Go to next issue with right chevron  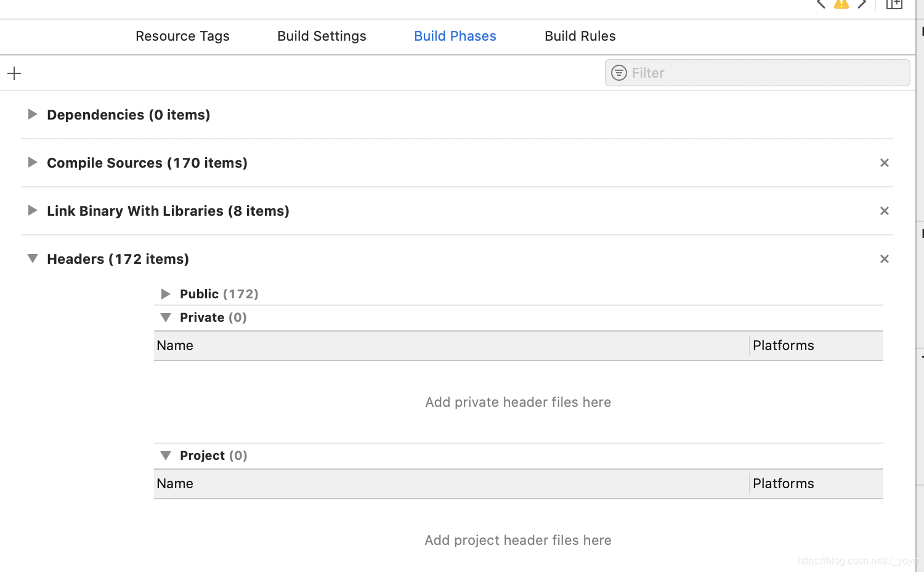862,4
